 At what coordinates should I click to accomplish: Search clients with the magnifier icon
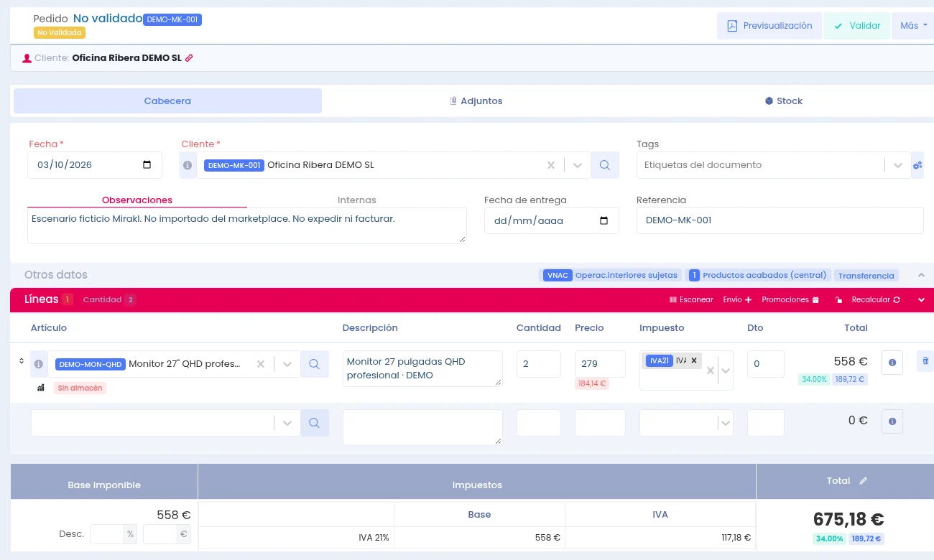605,165
